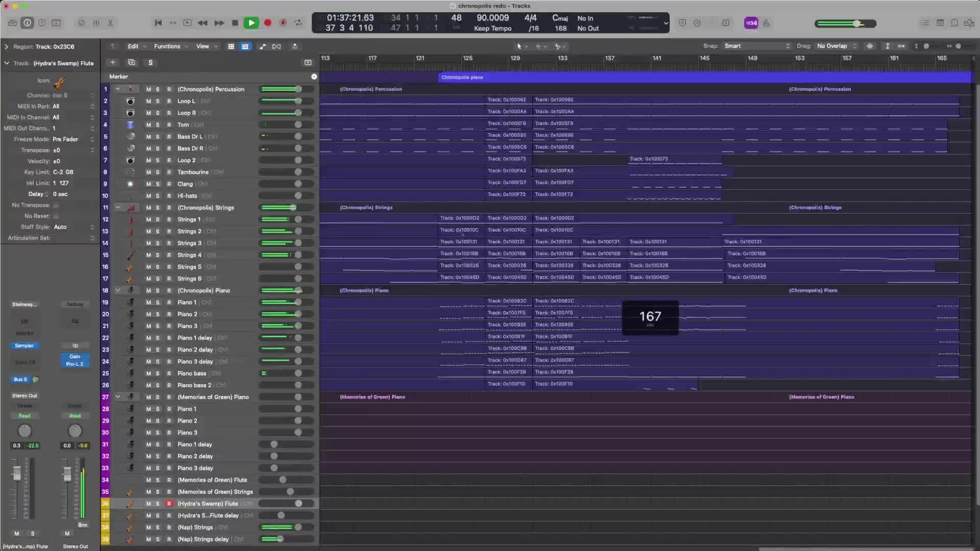Viewport: 980px width, 551px height.
Task: Open the Library panel icon
Action: pos(13,23)
